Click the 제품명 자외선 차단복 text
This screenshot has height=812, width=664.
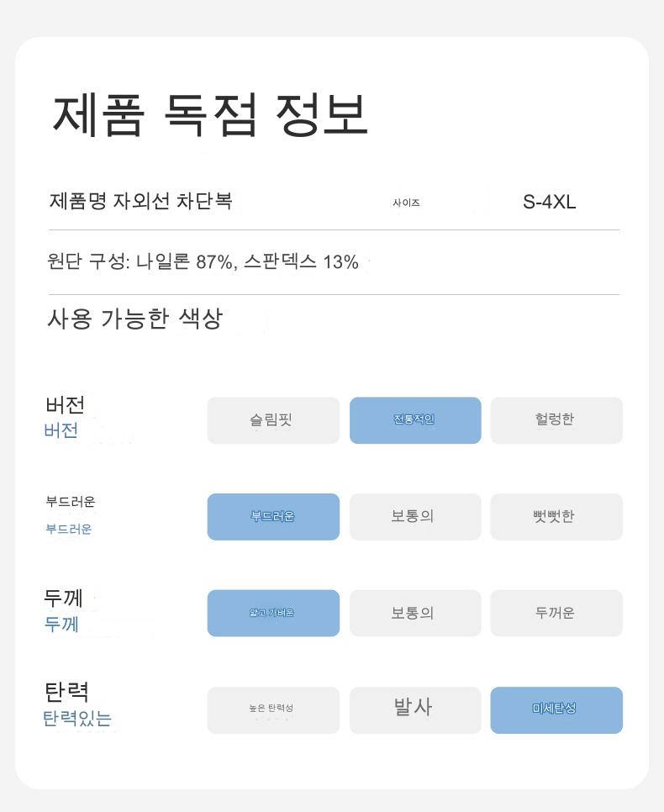141,202
